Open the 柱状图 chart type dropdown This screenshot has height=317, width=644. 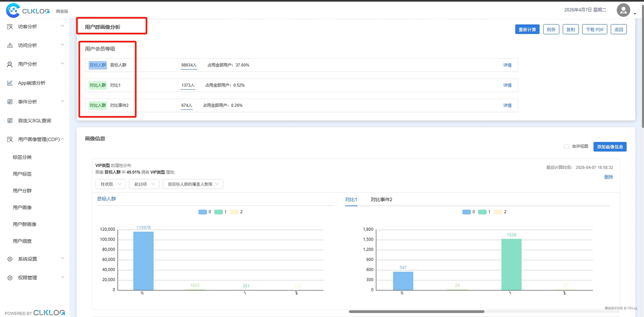tap(110, 184)
